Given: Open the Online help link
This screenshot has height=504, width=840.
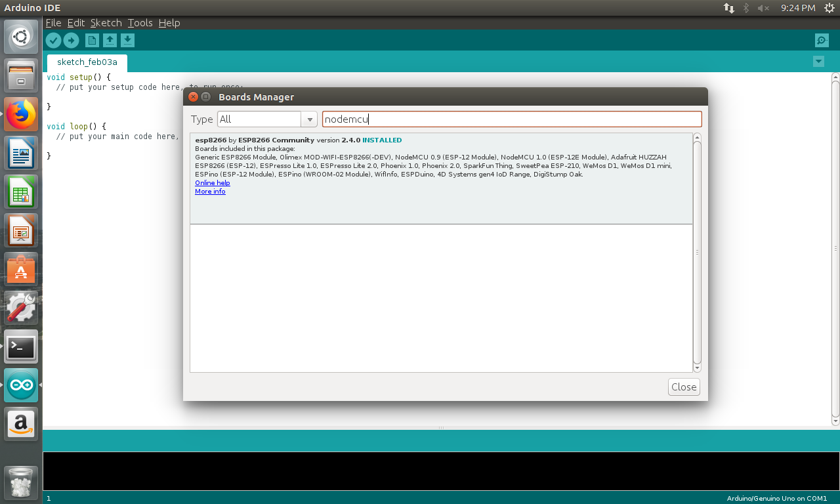Looking at the screenshot, I should click(x=213, y=183).
